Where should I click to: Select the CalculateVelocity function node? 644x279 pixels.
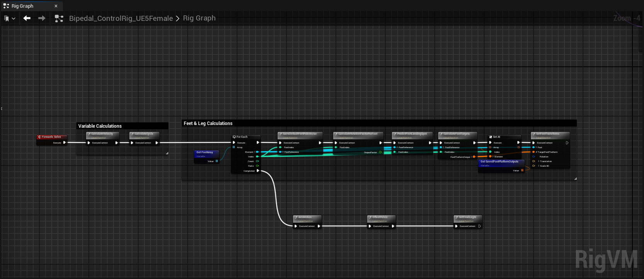click(102, 134)
